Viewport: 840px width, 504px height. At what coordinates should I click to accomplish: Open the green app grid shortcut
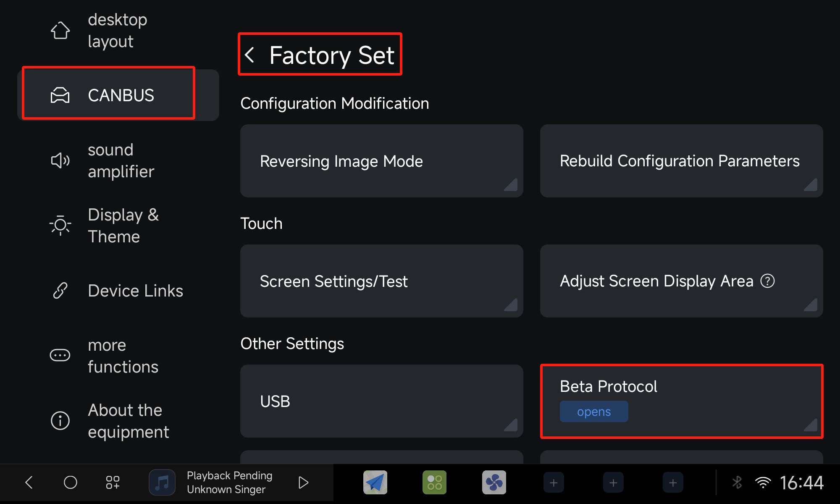pos(434,482)
